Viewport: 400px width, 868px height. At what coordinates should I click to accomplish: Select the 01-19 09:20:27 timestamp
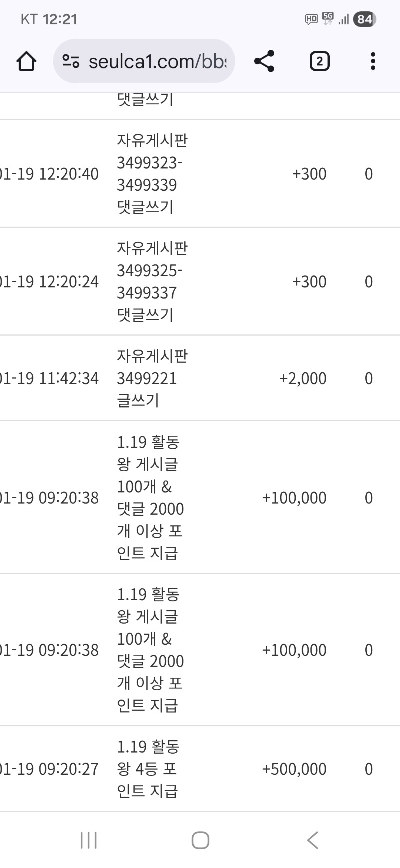click(x=49, y=769)
